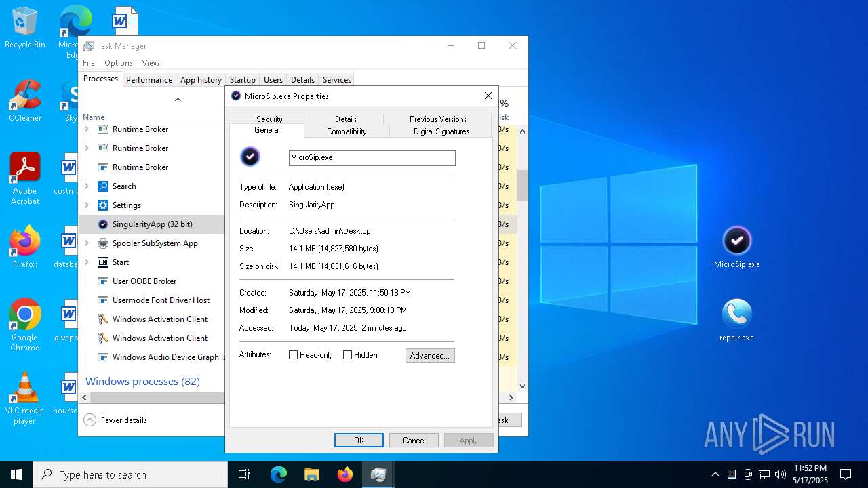This screenshot has width=868, height=488.
Task: Switch to the Startup tab
Action: tap(242, 80)
